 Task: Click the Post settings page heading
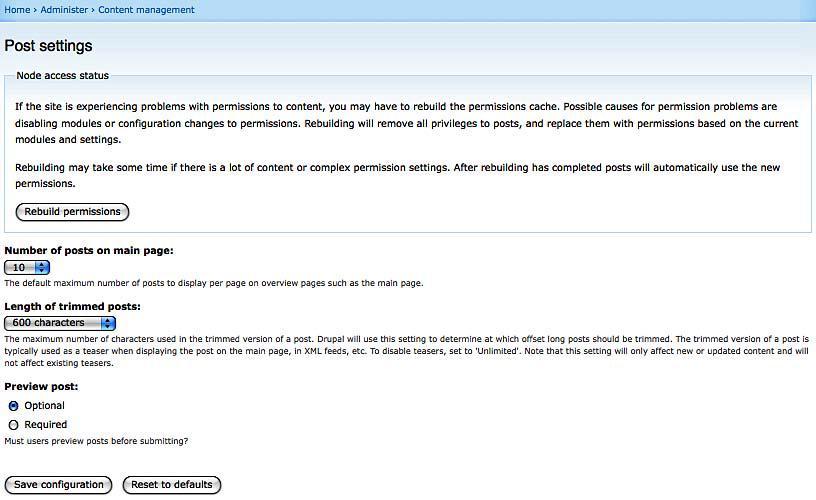click(x=48, y=46)
